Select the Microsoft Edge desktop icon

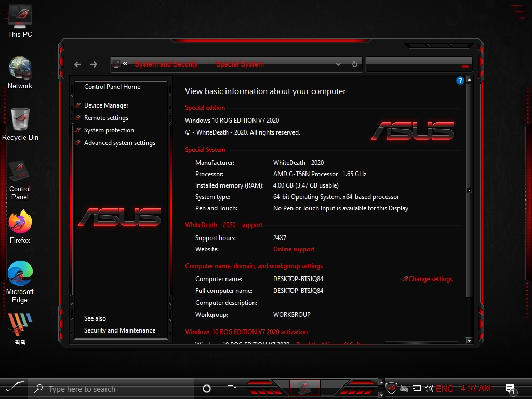[20, 282]
